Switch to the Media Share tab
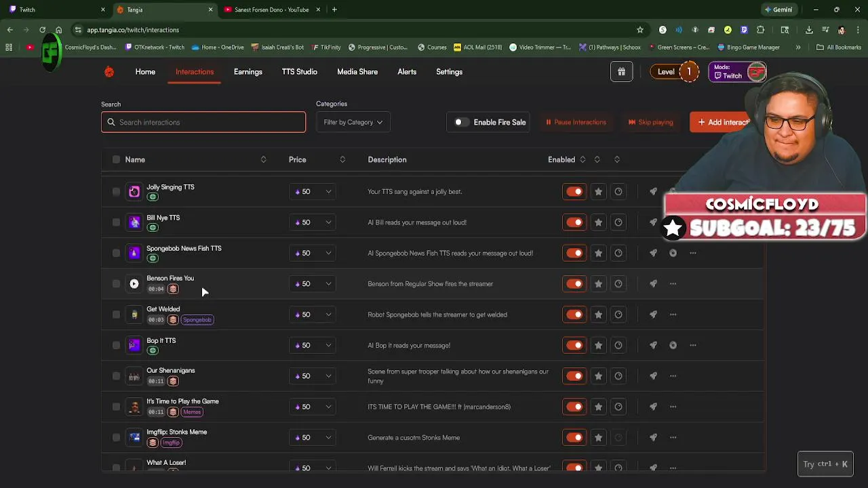The height and width of the screenshot is (488, 868). (357, 72)
